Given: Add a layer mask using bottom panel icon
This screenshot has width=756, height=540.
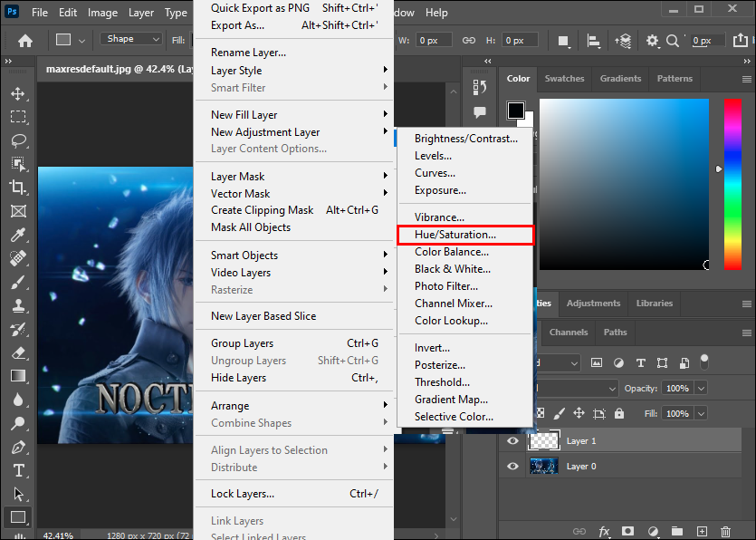Looking at the screenshot, I should pos(627,531).
